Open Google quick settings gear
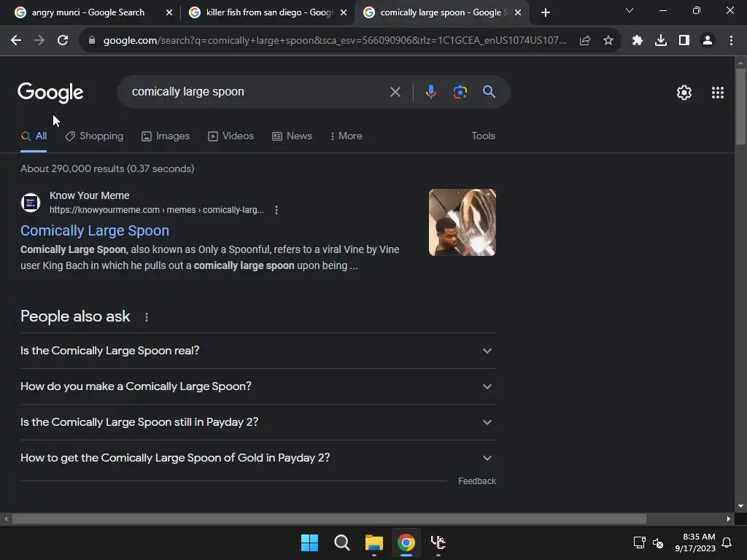Screen dimensions: 747x560 (x=684, y=93)
